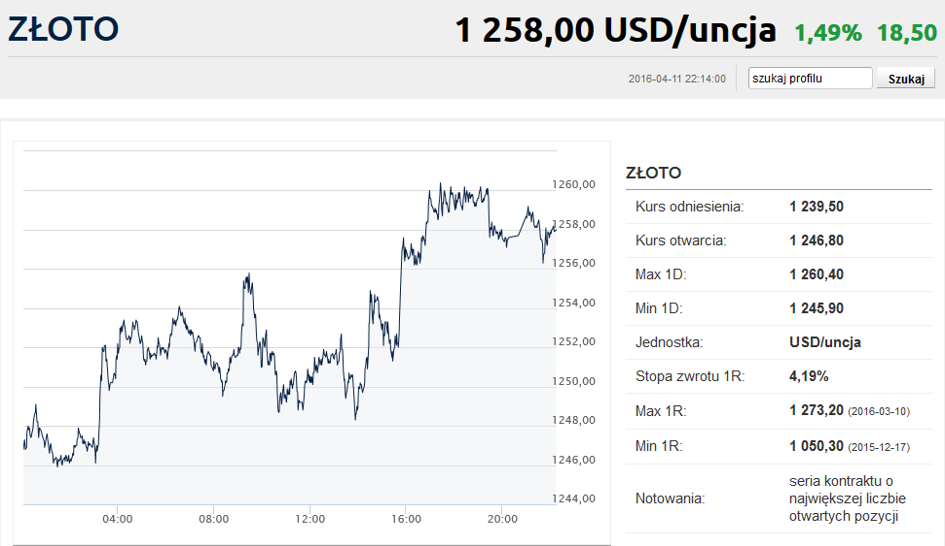This screenshot has height=546, width=945.
Task: Click the Max 1D value 1 260,40
Action: pos(816,274)
